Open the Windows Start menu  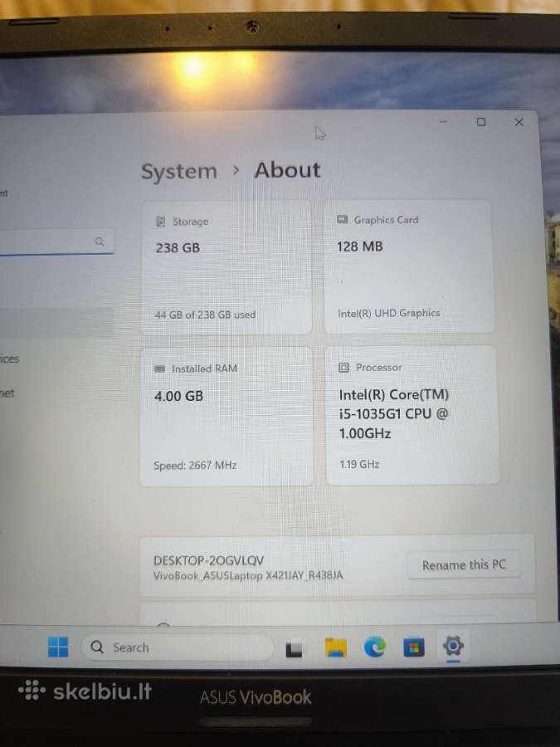58,647
